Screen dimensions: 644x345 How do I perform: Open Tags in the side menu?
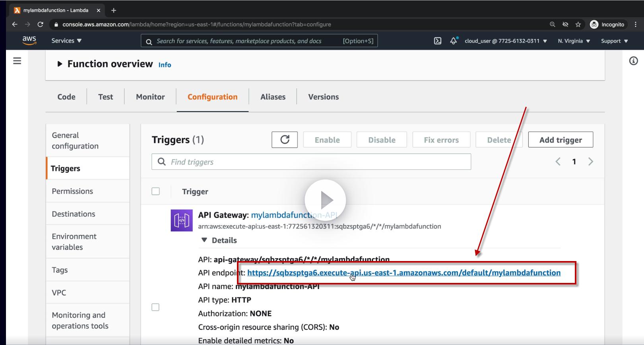tap(88, 270)
